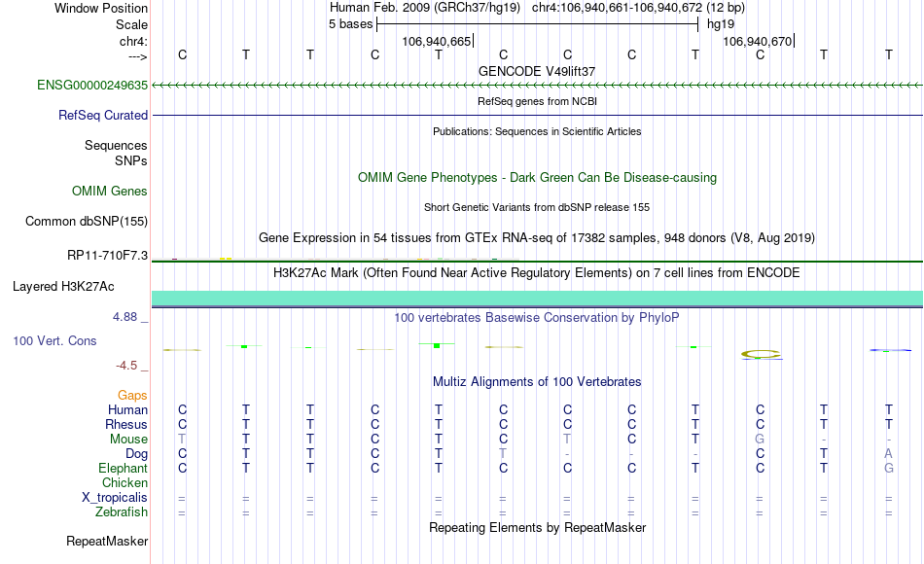Screen dimensions: 924x564
Task: Click the -4.5 PhyloP lower scale value
Action: (x=126, y=366)
